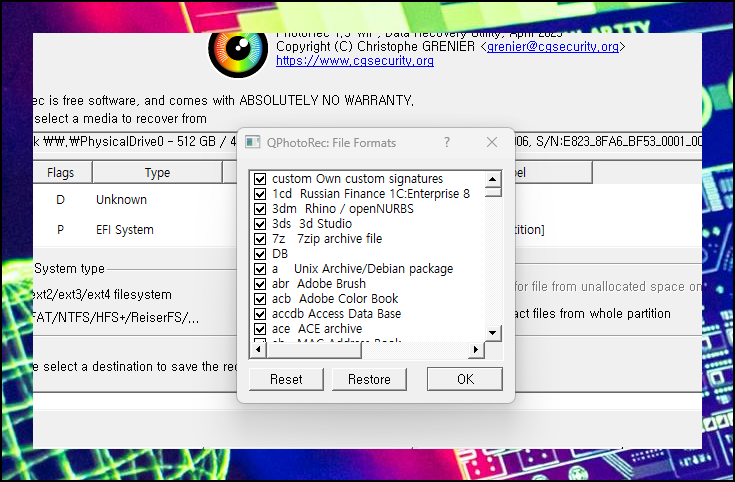735x482 pixels.
Task: Select ext2/ext3/ext4 filesystem option
Action: coord(102,295)
